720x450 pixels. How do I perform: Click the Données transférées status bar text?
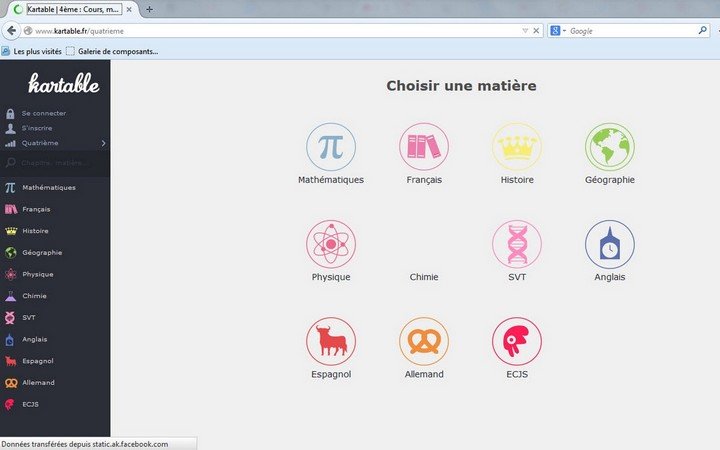tap(85, 444)
